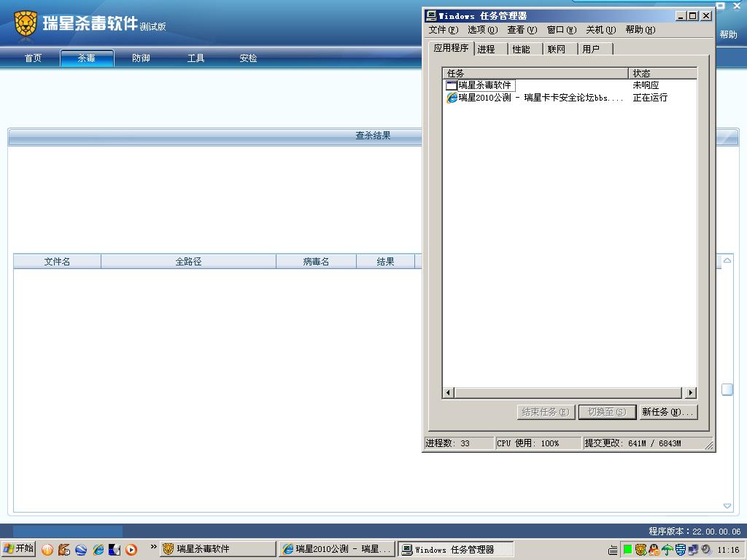The image size is (747, 560).
Task: Click the 结果 column header
Action: [385, 262]
